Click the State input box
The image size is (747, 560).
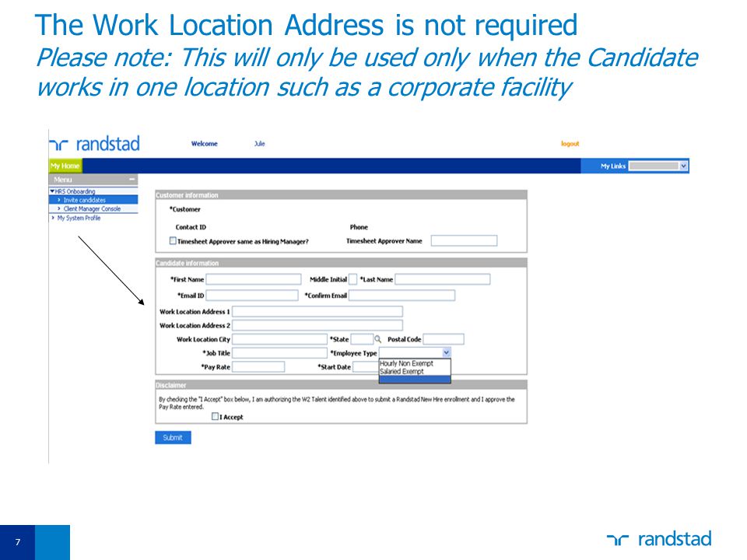coord(362,339)
